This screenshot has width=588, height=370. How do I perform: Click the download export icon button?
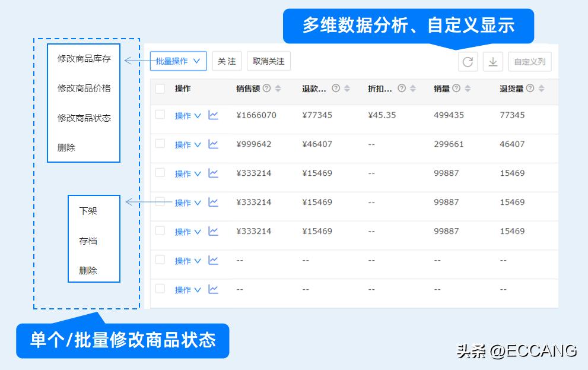[492, 62]
